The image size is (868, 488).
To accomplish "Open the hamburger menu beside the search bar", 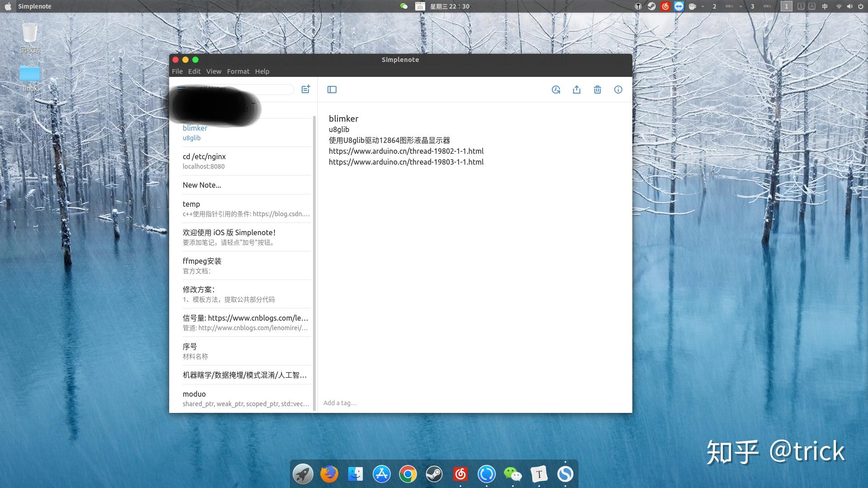I will [181, 89].
